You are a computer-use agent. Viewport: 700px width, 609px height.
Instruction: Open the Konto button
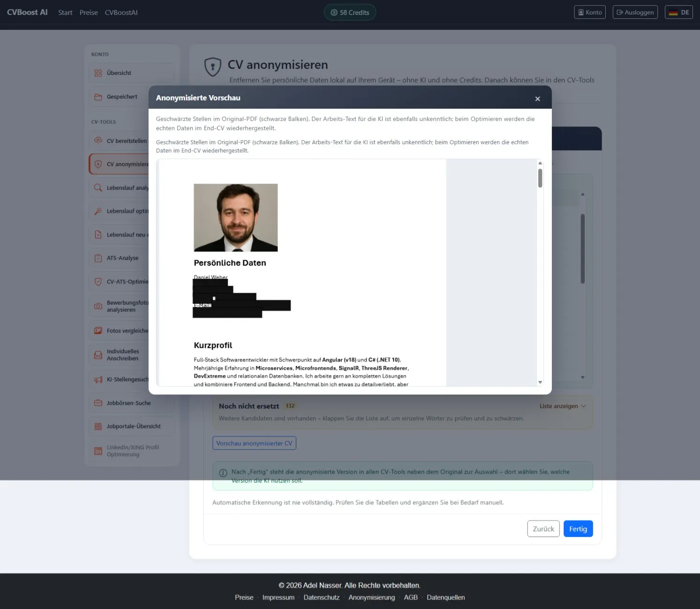[x=590, y=12]
